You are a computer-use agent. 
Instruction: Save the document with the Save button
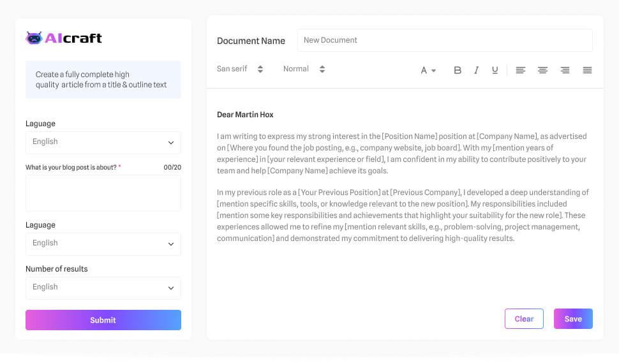point(572,319)
